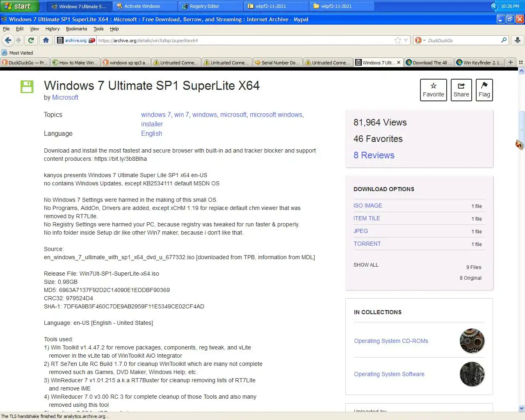
Task: Open the 'windows 7' topic link
Action: 156,115
